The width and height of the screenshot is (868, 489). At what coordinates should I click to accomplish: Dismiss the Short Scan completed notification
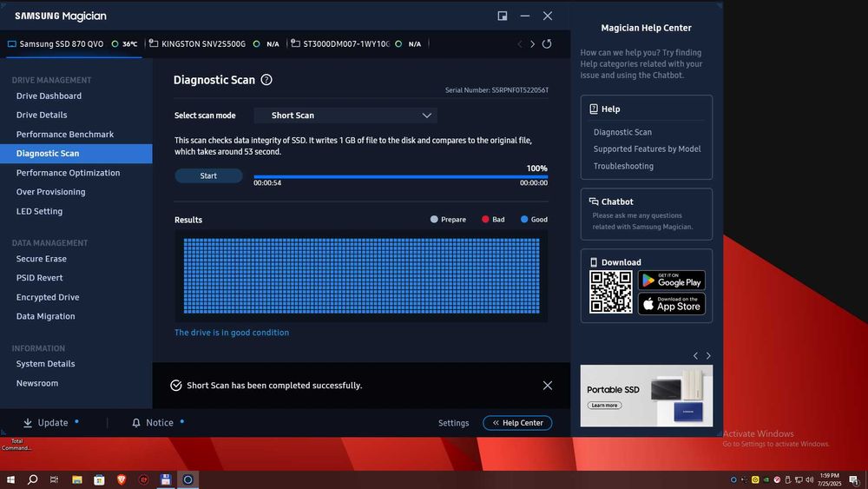coord(547,386)
